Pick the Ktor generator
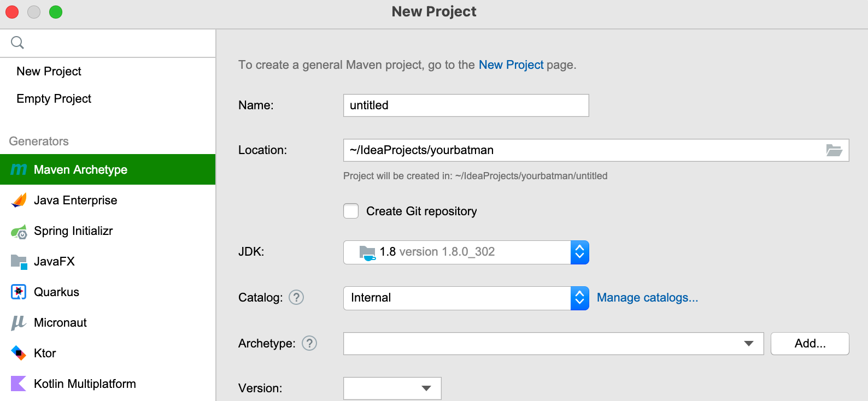The height and width of the screenshot is (401, 868). (x=108, y=353)
